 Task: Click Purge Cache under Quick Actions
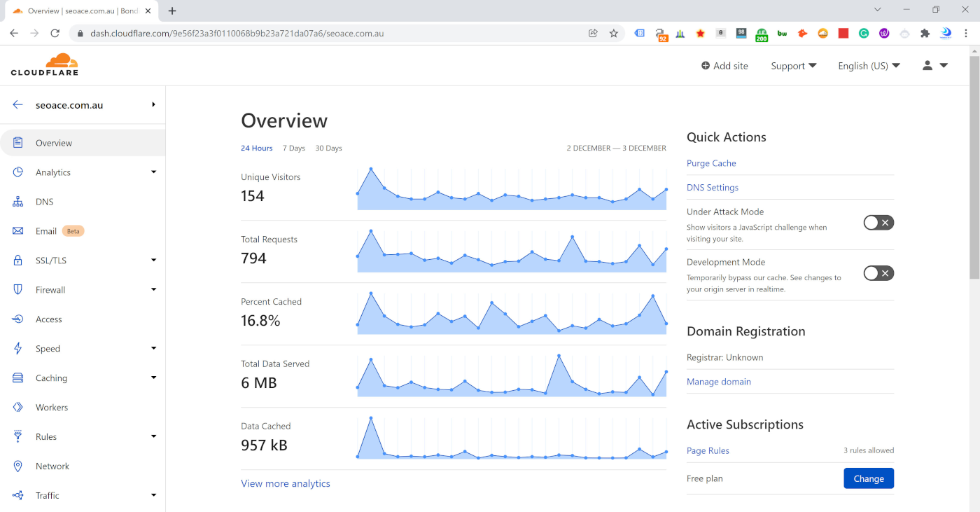pos(711,163)
